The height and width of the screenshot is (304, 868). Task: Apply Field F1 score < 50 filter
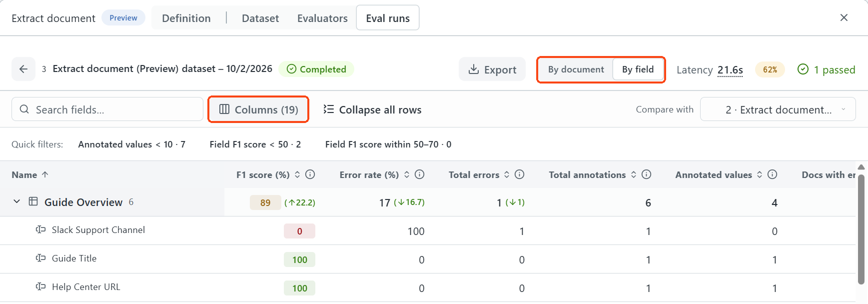pos(255,144)
